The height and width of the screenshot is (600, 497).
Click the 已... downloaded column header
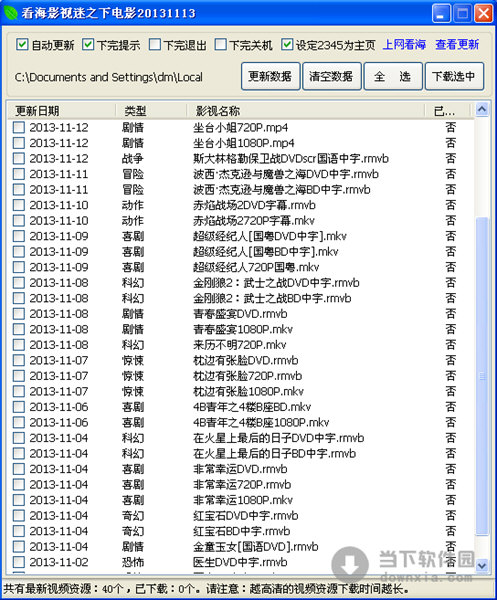(x=447, y=111)
